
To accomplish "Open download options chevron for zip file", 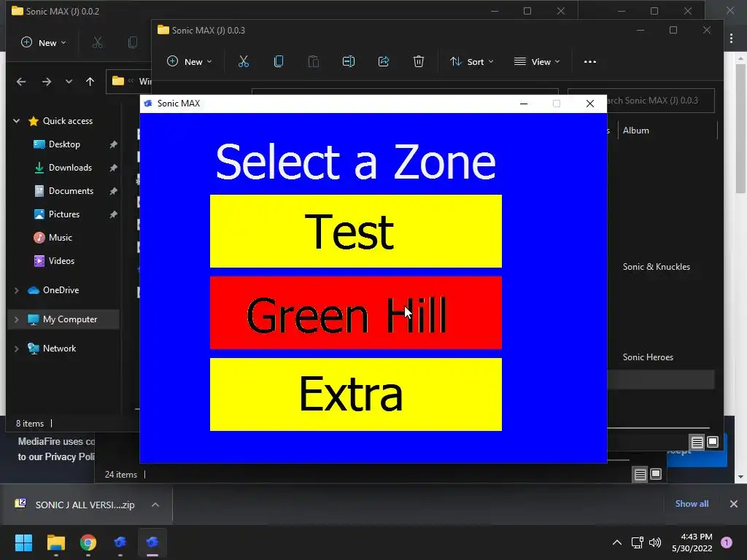I will [x=155, y=505].
